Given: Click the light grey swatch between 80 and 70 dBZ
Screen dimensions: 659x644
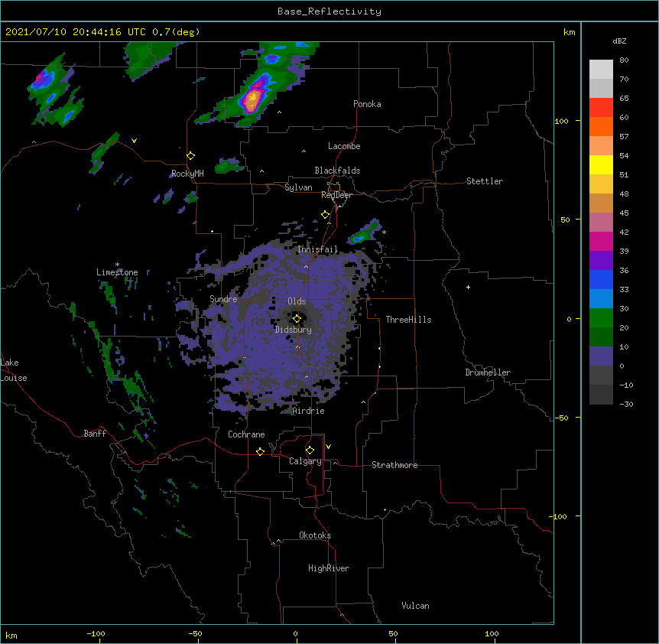Looking at the screenshot, I should point(601,70).
